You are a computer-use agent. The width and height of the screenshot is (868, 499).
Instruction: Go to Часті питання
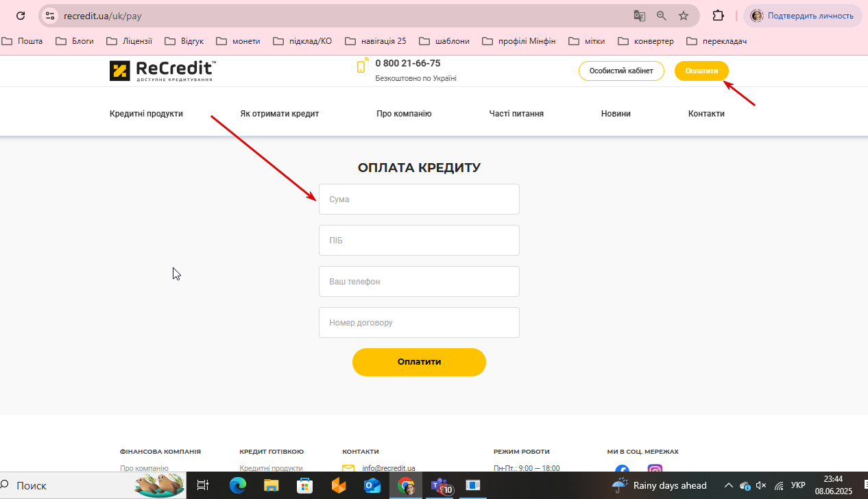516,114
